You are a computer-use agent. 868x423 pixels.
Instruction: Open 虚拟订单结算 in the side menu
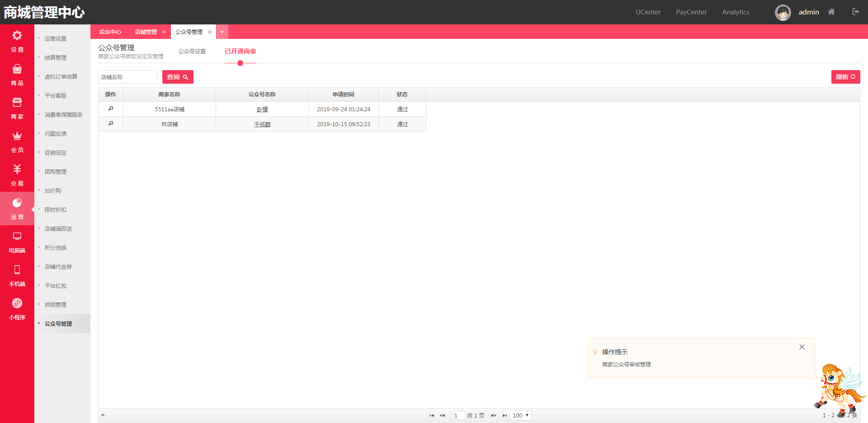[x=61, y=76]
